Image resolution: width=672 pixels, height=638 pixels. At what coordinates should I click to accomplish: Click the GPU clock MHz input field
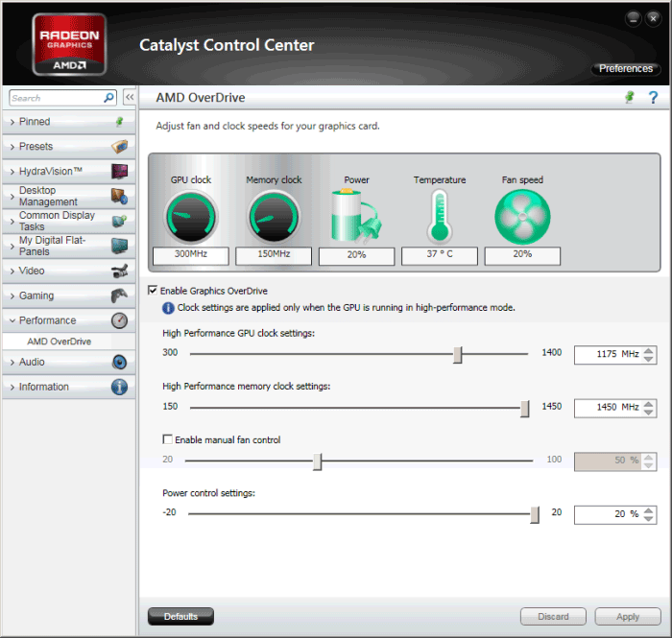[607, 355]
